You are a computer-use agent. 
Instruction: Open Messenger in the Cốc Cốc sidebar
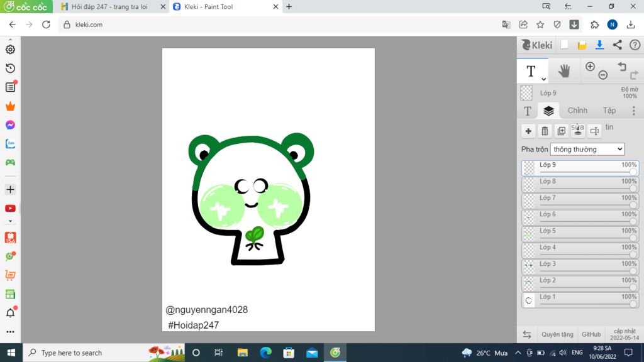pos(10,125)
